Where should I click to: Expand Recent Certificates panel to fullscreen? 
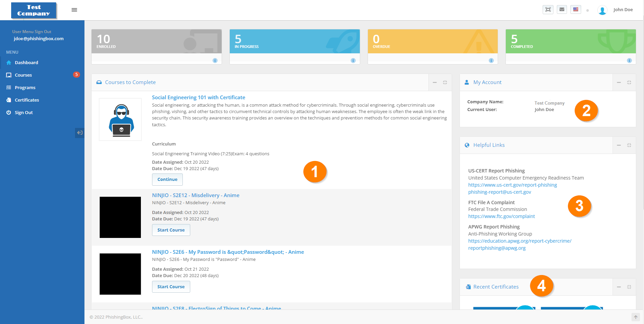(x=629, y=287)
